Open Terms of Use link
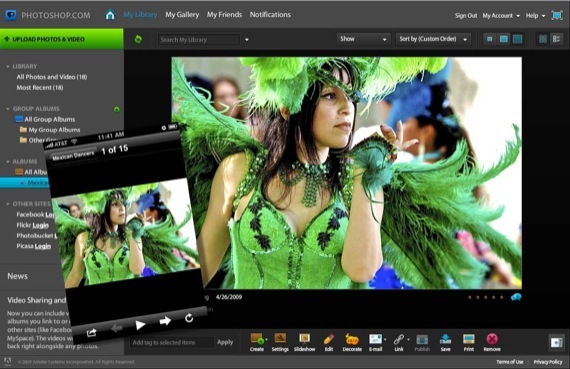Screen dimensions: 570x369 coord(510,362)
